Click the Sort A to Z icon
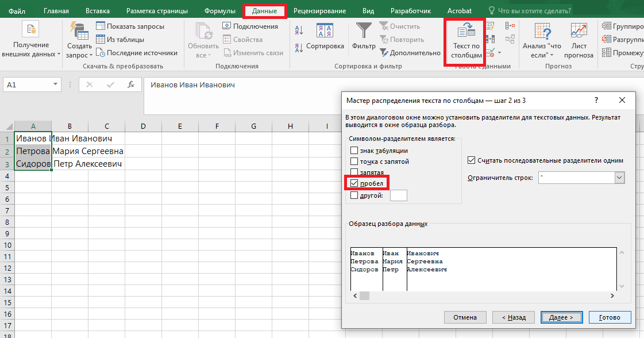The width and height of the screenshot is (644, 338). point(299,30)
